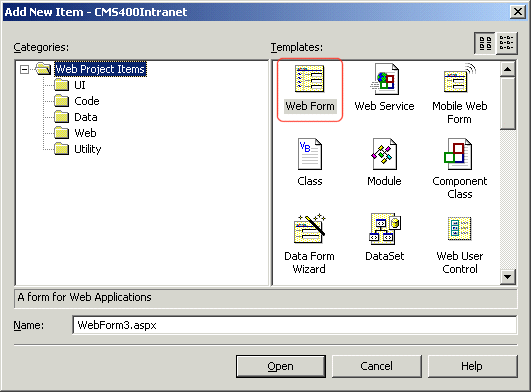Image resolution: width=531 pixels, height=392 pixels.
Task: Cancel the Add New Item dialog
Action: pyautogui.click(x=377, y=366)
